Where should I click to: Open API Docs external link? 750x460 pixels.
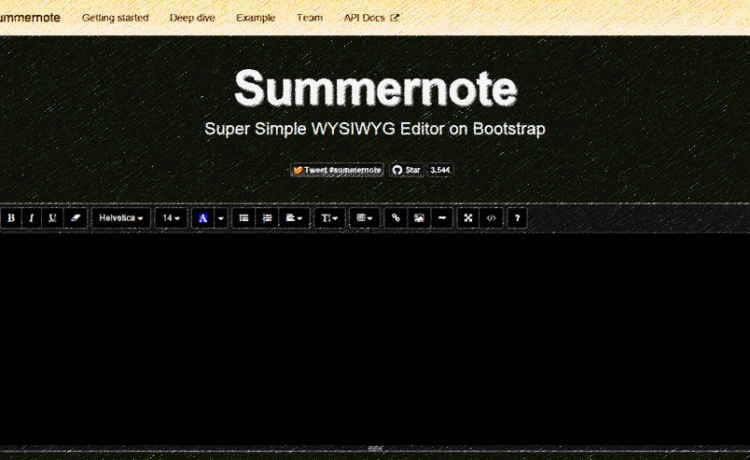point(371,18)
